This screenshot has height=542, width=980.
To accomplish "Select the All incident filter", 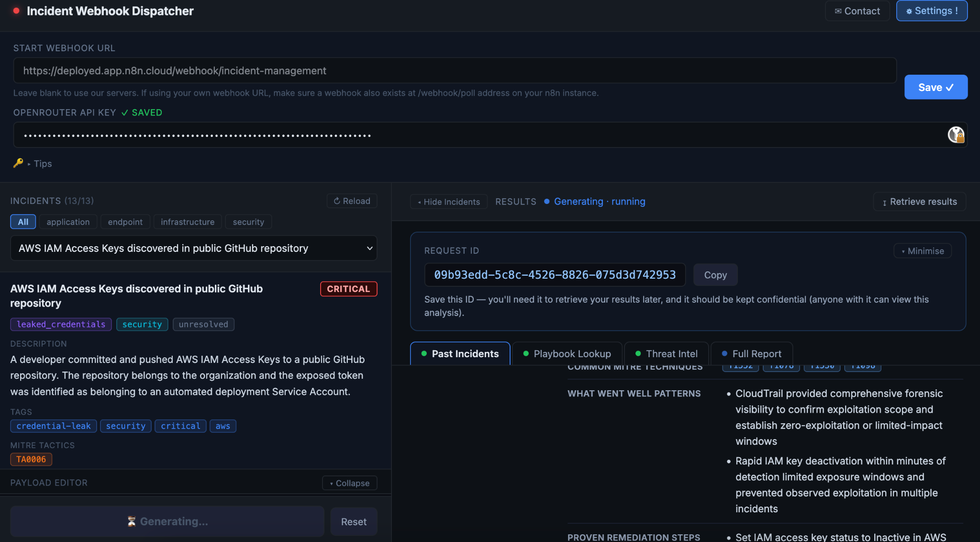I will [x=23, y=222].
